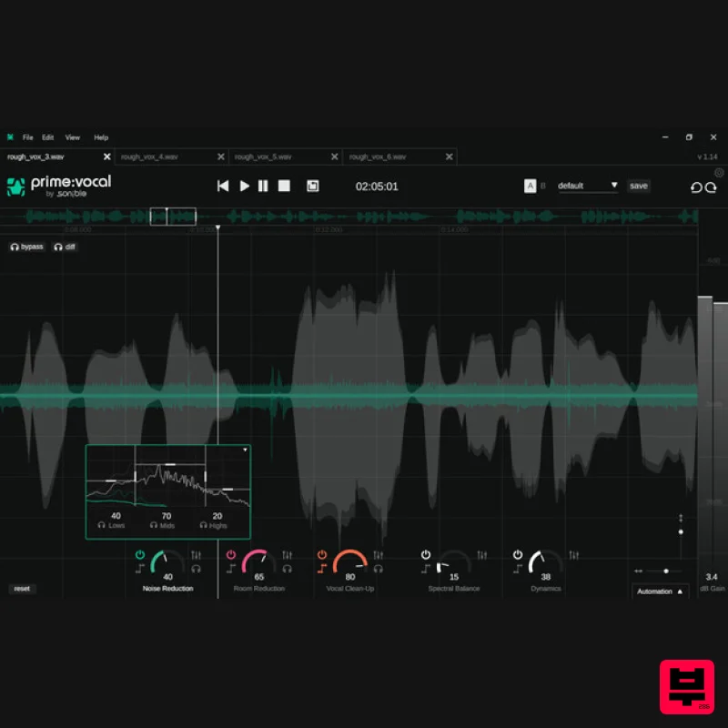Image resolution: width=728 pixels, height=728 pixels.
Task: Skip playback back to the track start
Action: coord(223,186)
